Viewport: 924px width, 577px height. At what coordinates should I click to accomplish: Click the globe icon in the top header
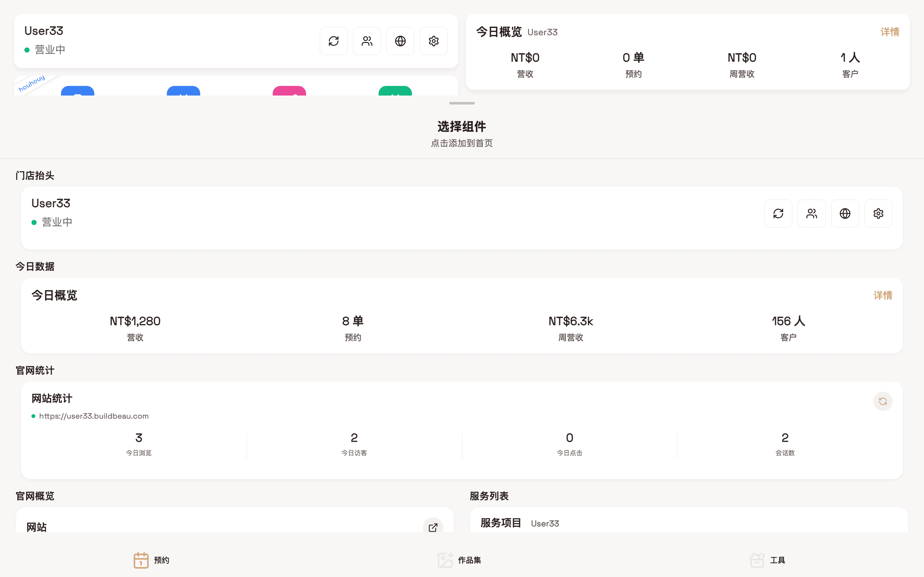pos(400,41)
